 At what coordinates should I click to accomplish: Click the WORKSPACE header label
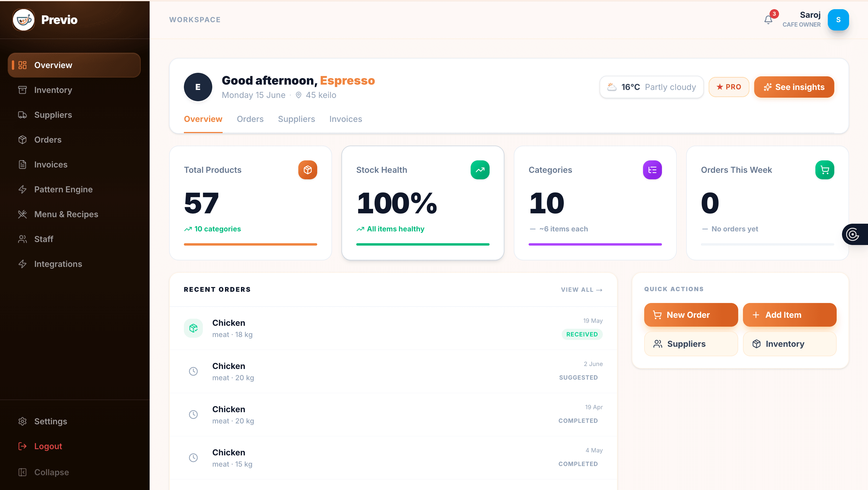pyautogui.click(x=195, y=20)
